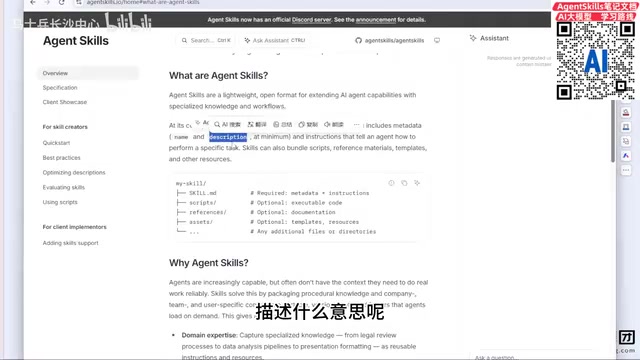Viewport: 640px width, 360px height.
Task: Click the Agent Skills site logo
Action: [76, 41]
